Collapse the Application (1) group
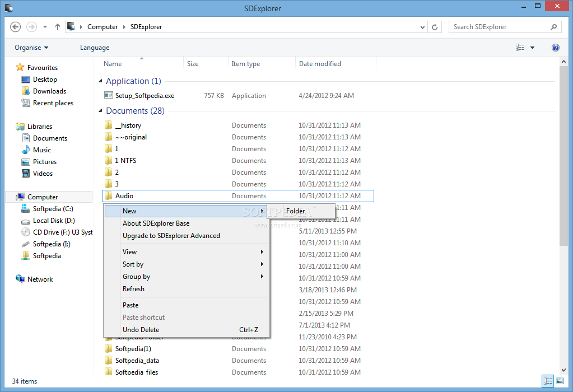This screenshot has height=392, width=573. (100, 81)
